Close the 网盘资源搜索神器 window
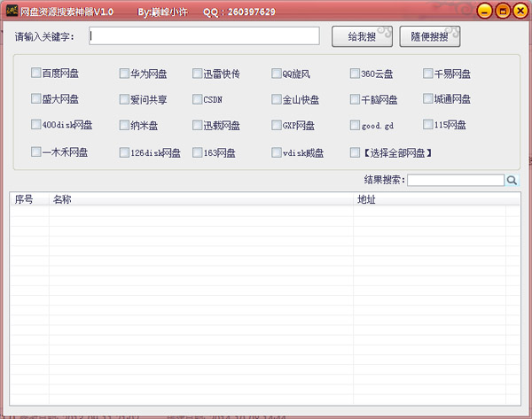Screen dimensions: 532x419 [520, 12]
